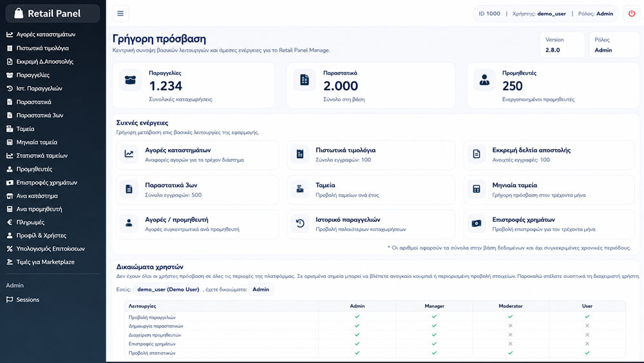
Task: Click the Εκκρεμή Δ.Αποστολής sidebar document icon
Action: click(10, 62)
